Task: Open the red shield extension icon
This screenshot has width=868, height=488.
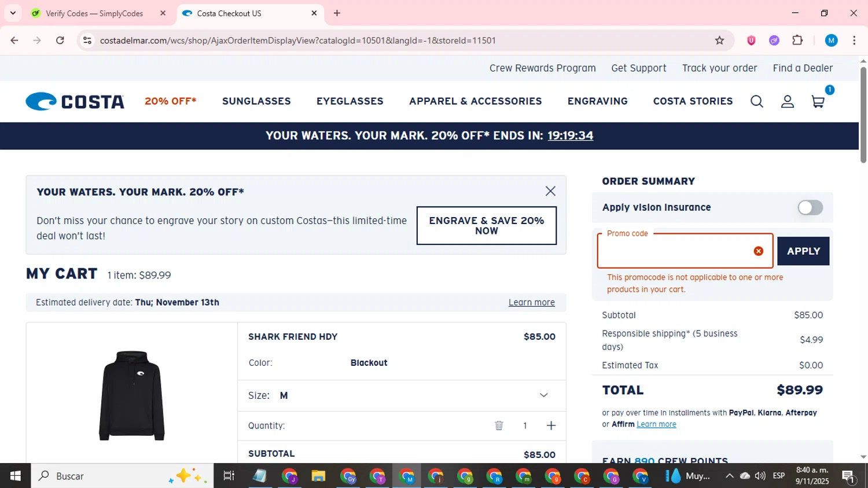Action: coord(751,41)
